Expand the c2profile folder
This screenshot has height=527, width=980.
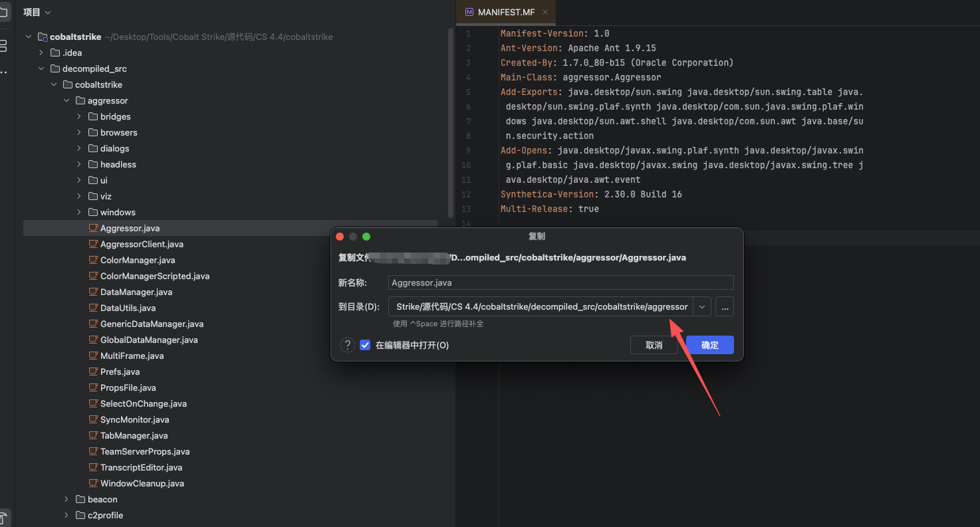coord(66,515)
